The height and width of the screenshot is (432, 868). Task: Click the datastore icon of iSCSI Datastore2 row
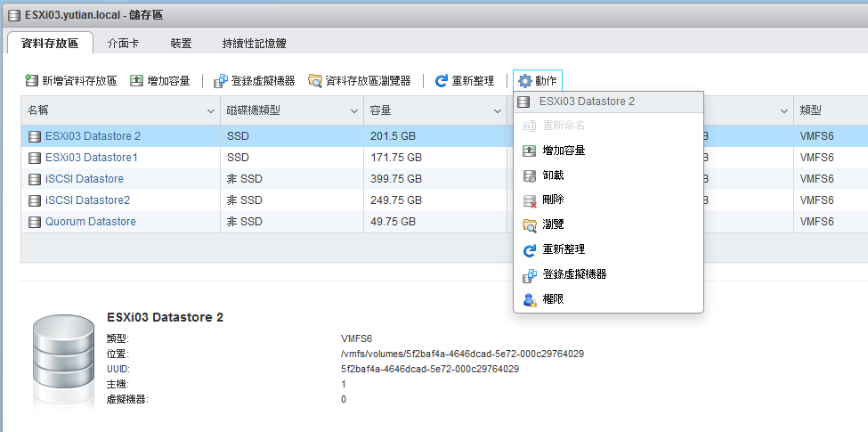(x=35, y=200)
